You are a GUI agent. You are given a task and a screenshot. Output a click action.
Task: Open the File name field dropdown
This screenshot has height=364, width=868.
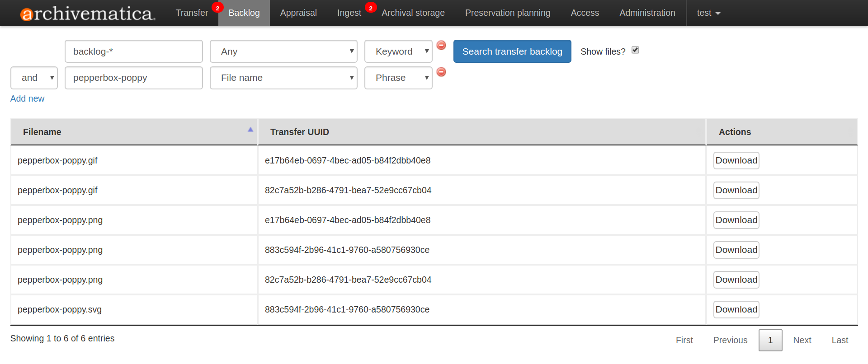pyautogui.click(x=283, y=78)
